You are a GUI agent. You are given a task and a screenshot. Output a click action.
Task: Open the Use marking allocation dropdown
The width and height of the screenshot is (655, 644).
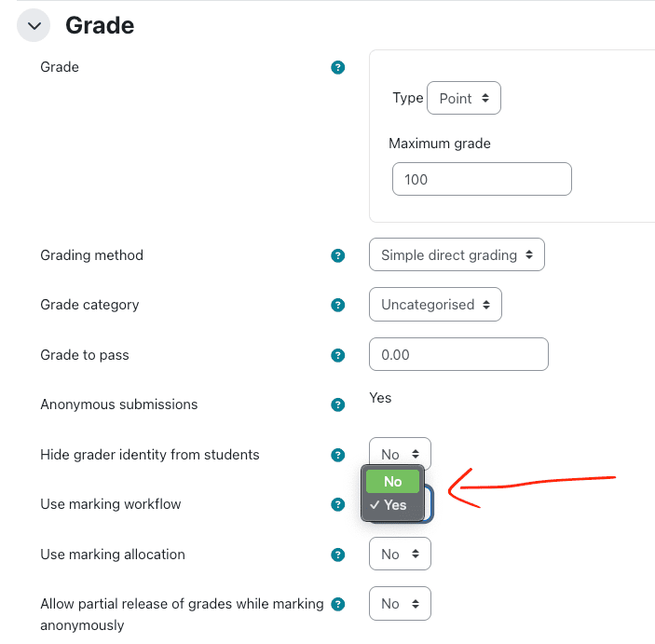click(400, 555)
